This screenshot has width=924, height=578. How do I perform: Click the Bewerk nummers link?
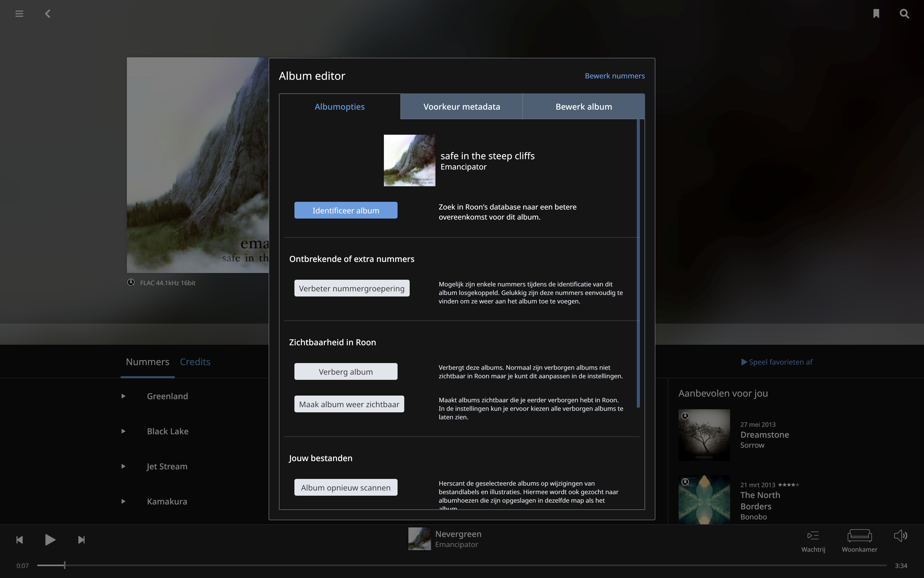tap(615, 76)
